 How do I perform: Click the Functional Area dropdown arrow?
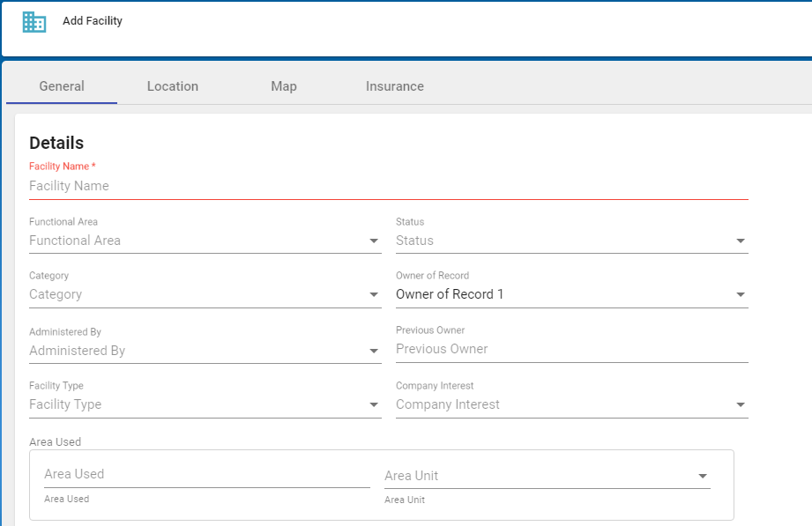[x=374, y=241]
